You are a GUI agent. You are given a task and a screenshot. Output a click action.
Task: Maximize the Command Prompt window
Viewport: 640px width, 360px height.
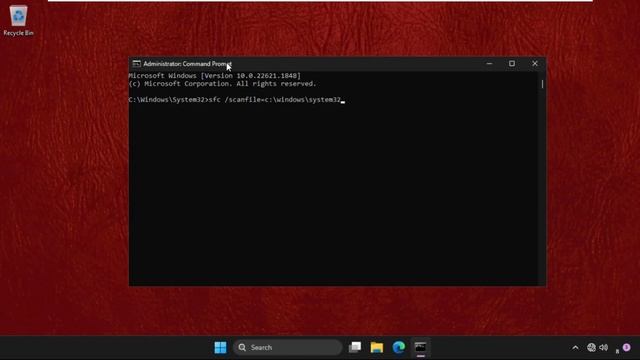tap(512, 64)
